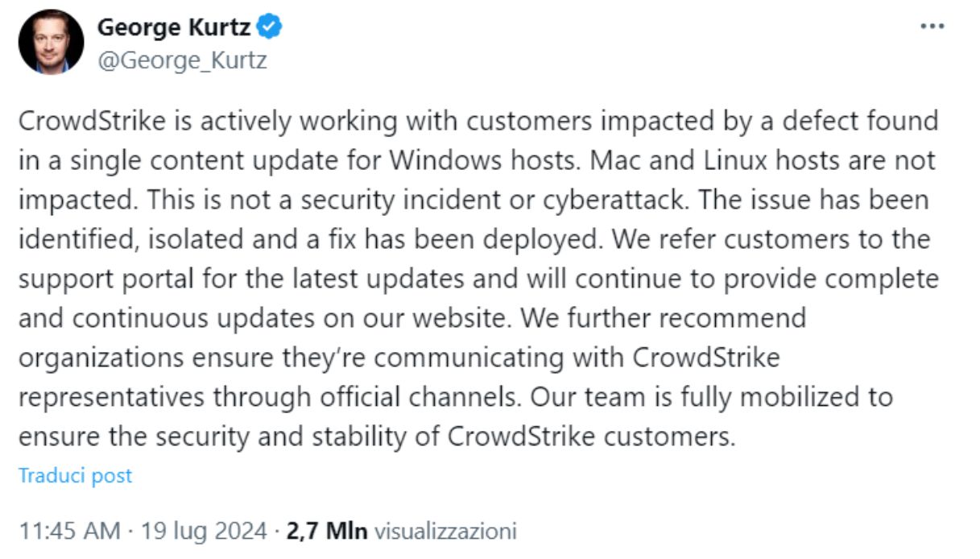Open George Kurtz's profile picture
The height and width of the screenshot is (559, 980).
(x=51, y=42)
